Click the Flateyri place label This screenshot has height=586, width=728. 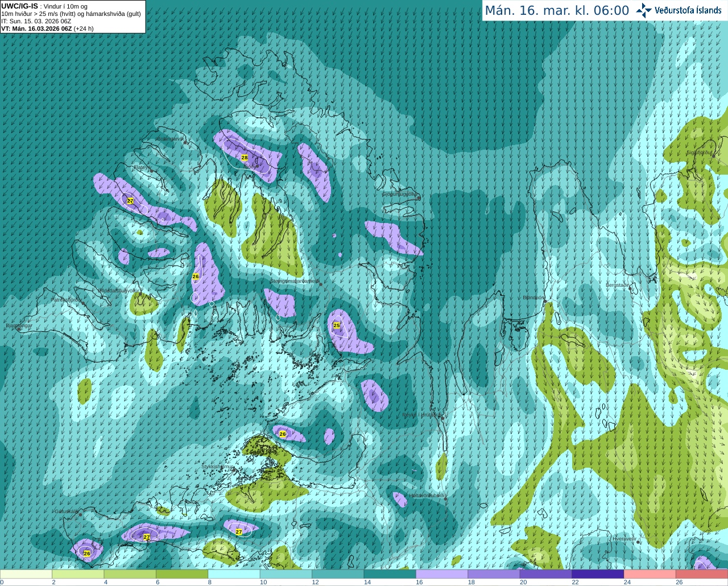[142, 167]
